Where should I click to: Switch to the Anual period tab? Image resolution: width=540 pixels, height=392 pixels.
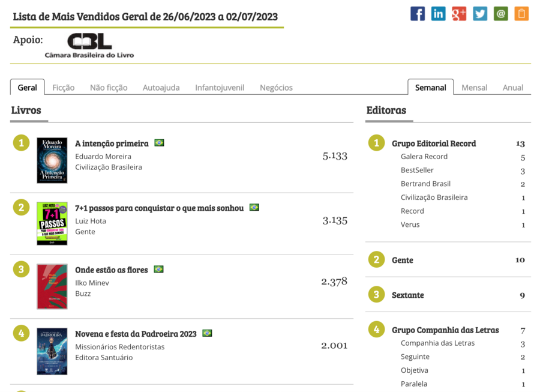[513, 88]
